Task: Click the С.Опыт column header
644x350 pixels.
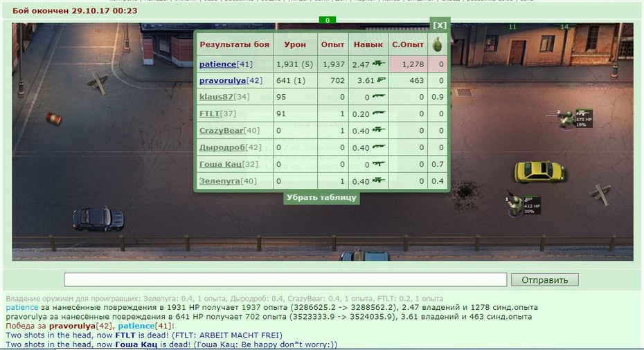Action: (408, 44)
